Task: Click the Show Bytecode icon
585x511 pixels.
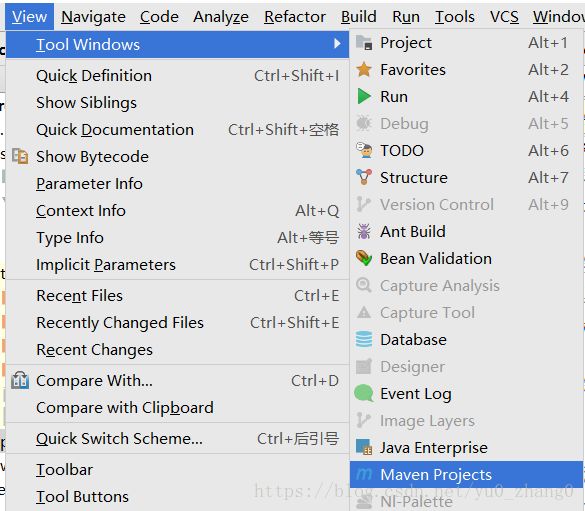Action: 20,156
